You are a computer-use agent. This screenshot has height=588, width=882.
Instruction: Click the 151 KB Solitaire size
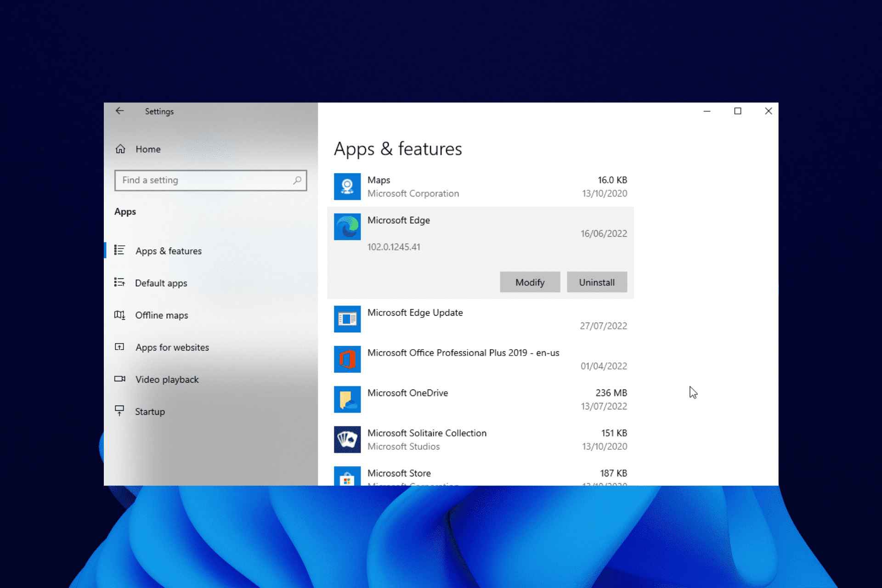pyautogui.click(x=614, y=433)
